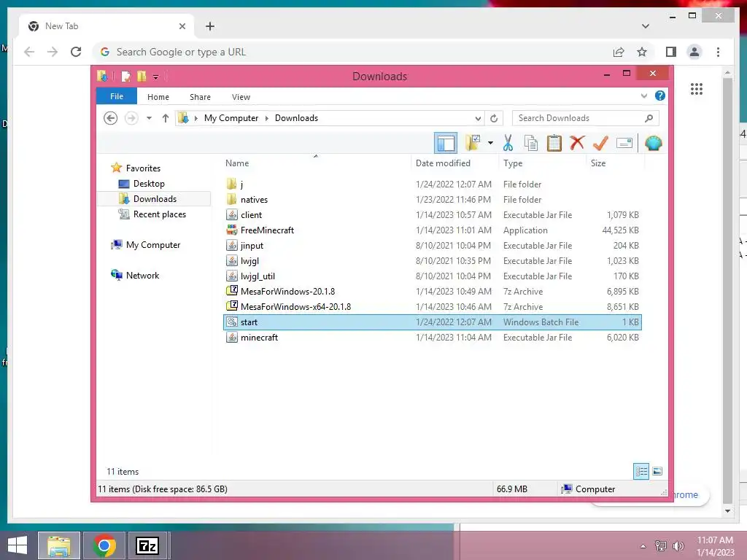Open Google apps grid in Chrome
747x560 pixels.
pyautogui.click(x=697, y=89)
